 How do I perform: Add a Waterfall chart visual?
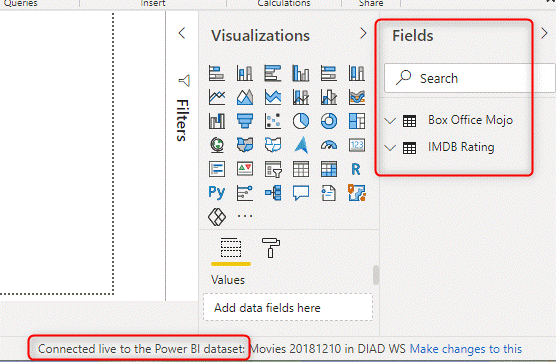(217, 121)
